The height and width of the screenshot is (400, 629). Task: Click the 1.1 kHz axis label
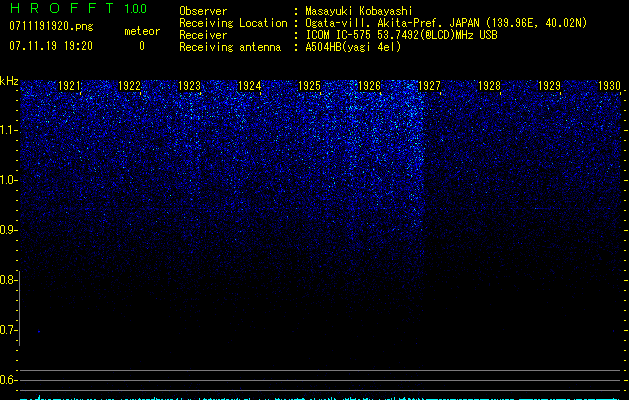tap(8, 130)
